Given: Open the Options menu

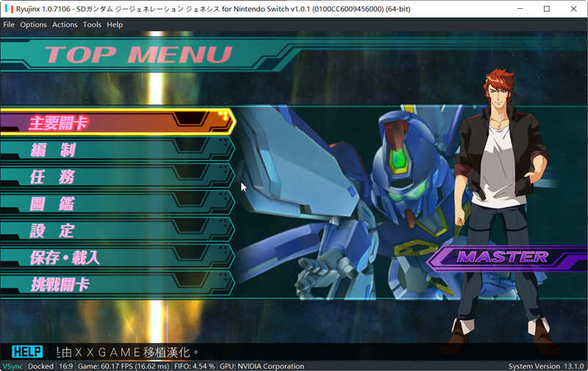Looking at the screenshot, I should tap(33, 25).
